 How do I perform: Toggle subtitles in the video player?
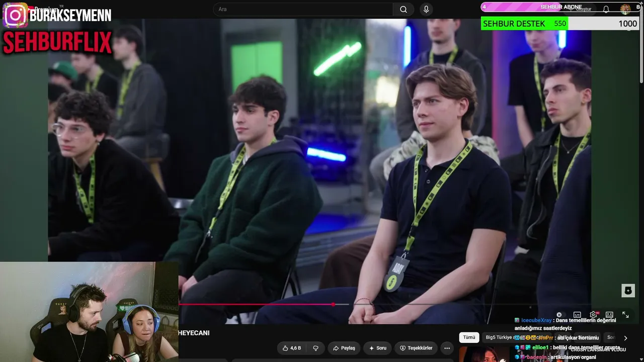(x=577, y=315)
